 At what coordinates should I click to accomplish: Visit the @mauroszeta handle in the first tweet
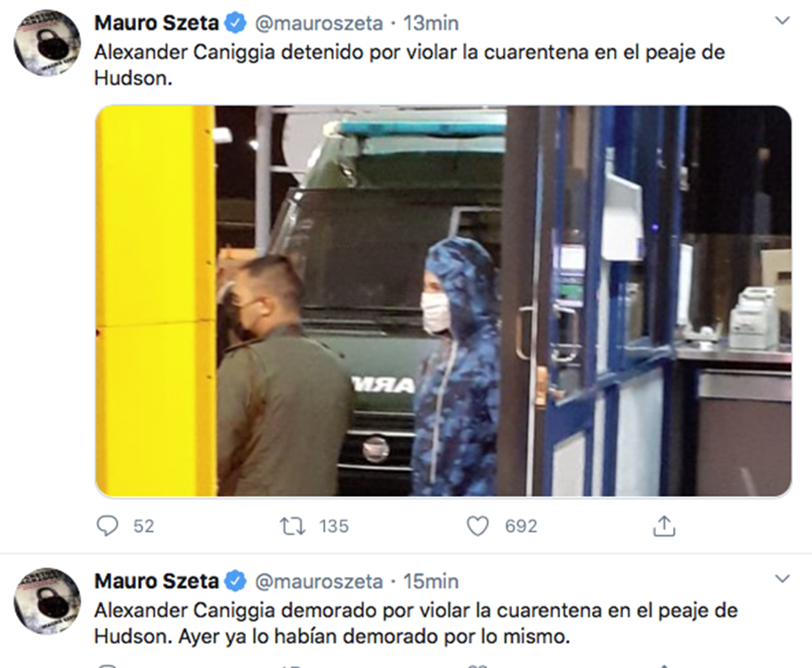319,24
